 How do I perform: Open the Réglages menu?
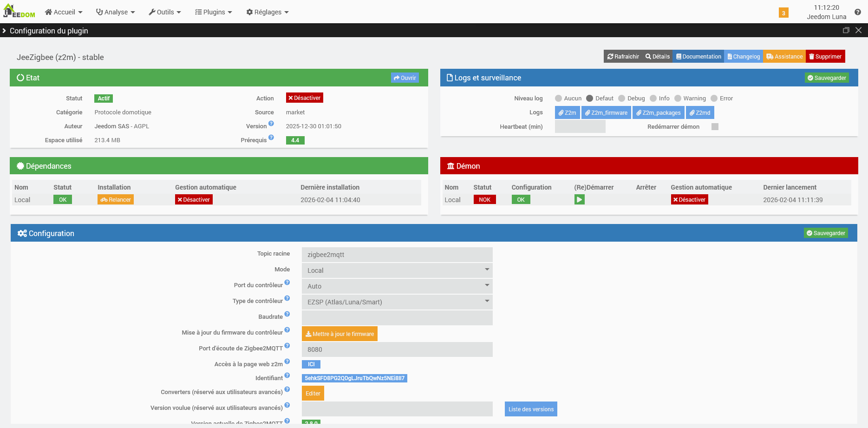coord(268,12)
